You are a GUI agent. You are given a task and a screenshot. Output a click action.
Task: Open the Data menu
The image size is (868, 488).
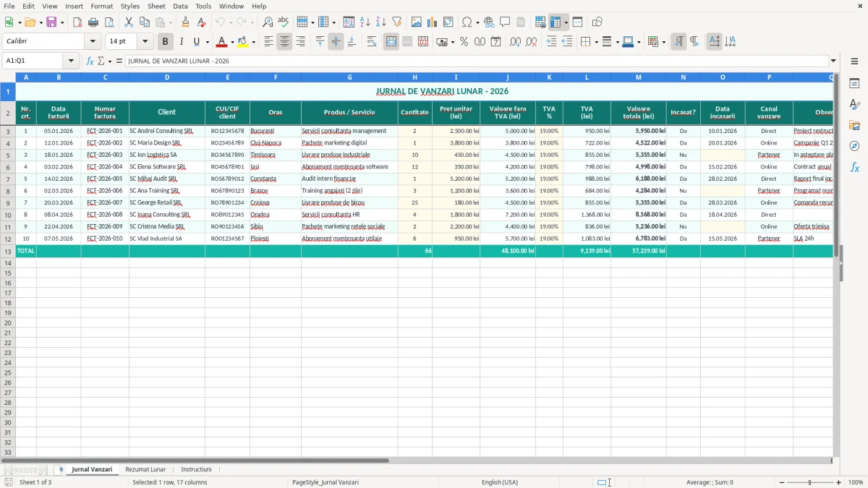pyautogui.click(x=180, y=6)
